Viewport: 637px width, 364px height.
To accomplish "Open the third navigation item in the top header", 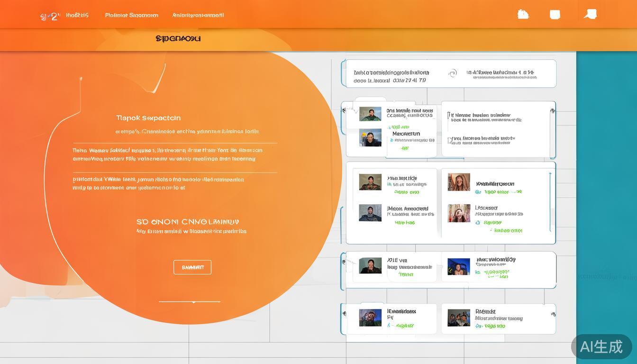I will [x=198, y=15].
